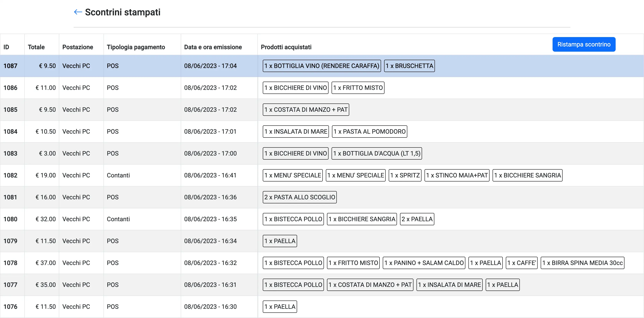Click the Data e ora emissione header
Screen dimensions: 644x318
coord(213,47)
